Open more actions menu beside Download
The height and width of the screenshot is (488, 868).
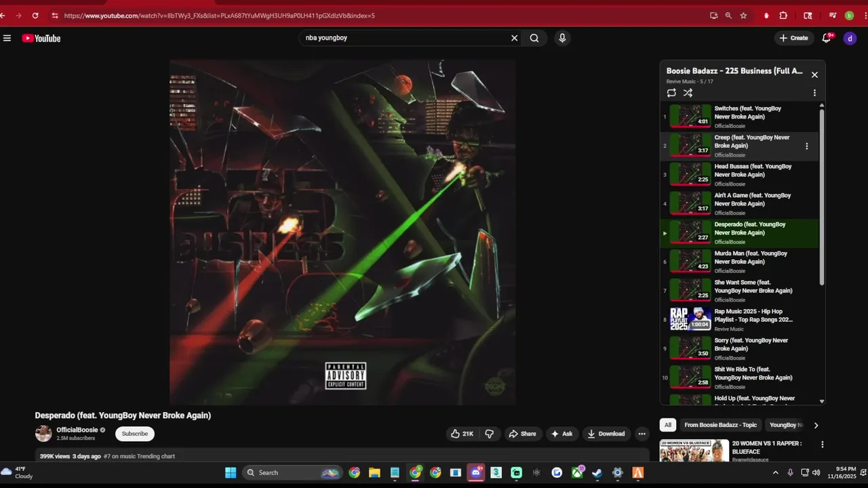642,434
